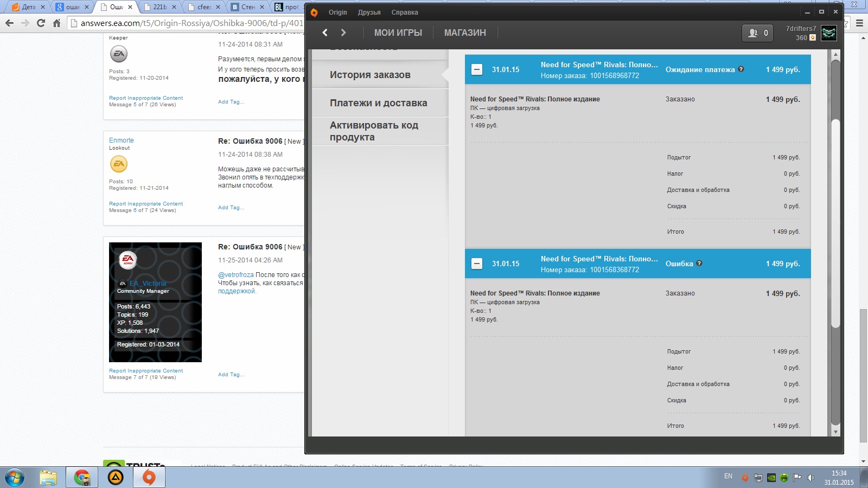Collapse the order 1001568368772 details
The height and width of the screenshot is (488, 868).
(477, 264)
